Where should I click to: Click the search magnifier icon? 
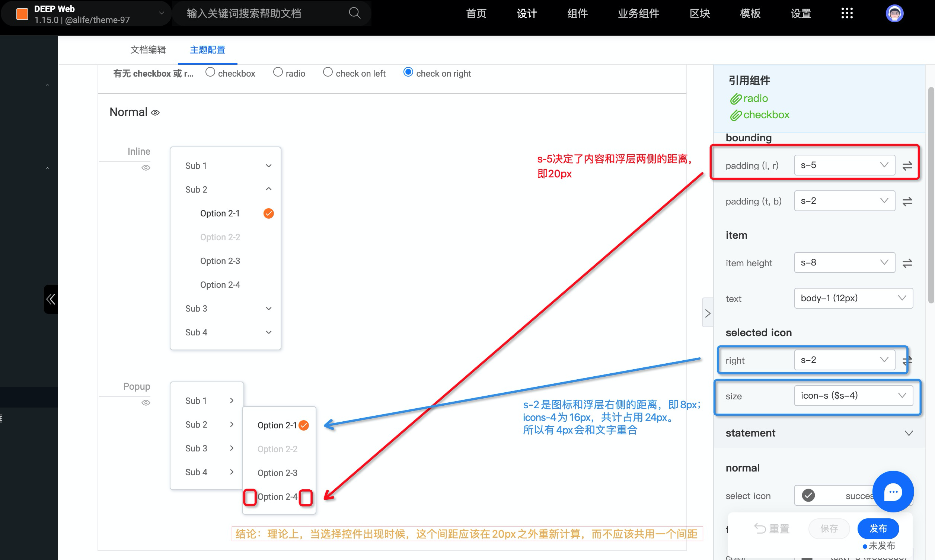tap(354, 13)
